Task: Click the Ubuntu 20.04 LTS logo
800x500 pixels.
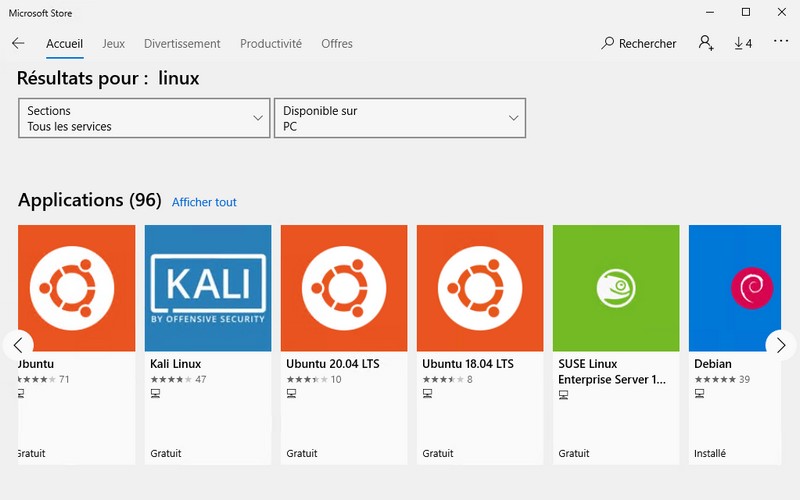Action: pyautogui.click(x=344, y=288)
